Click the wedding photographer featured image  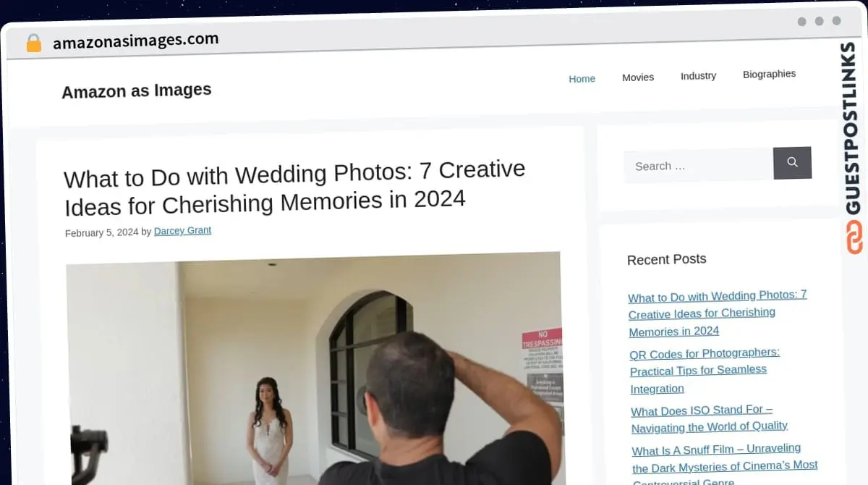315,368
